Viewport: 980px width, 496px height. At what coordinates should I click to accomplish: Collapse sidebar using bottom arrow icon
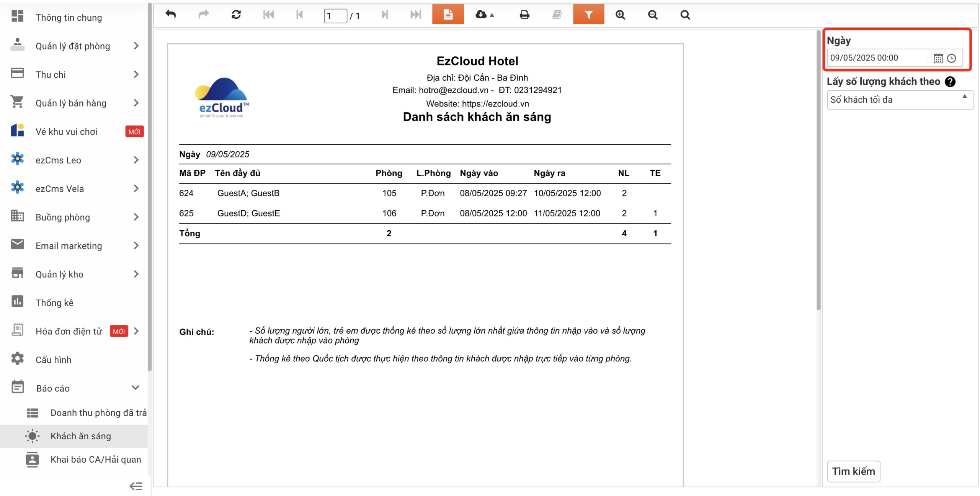point(136,486)
